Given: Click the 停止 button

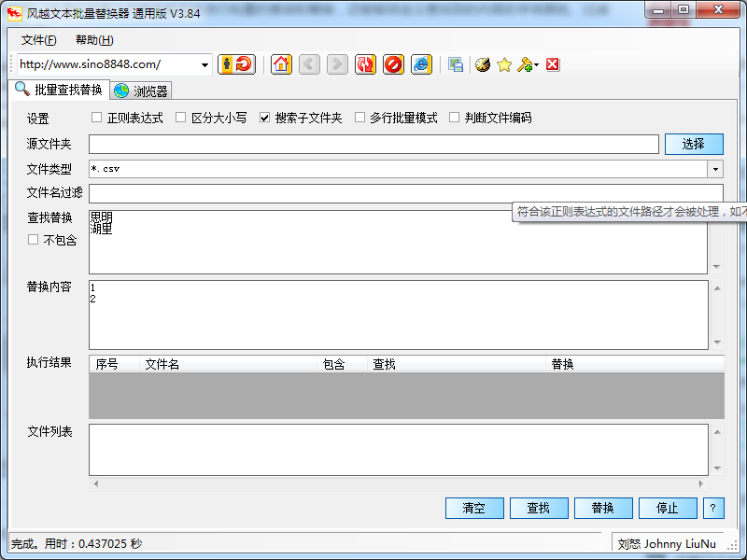Looking at the screenshot, I should tap(668, 508).
